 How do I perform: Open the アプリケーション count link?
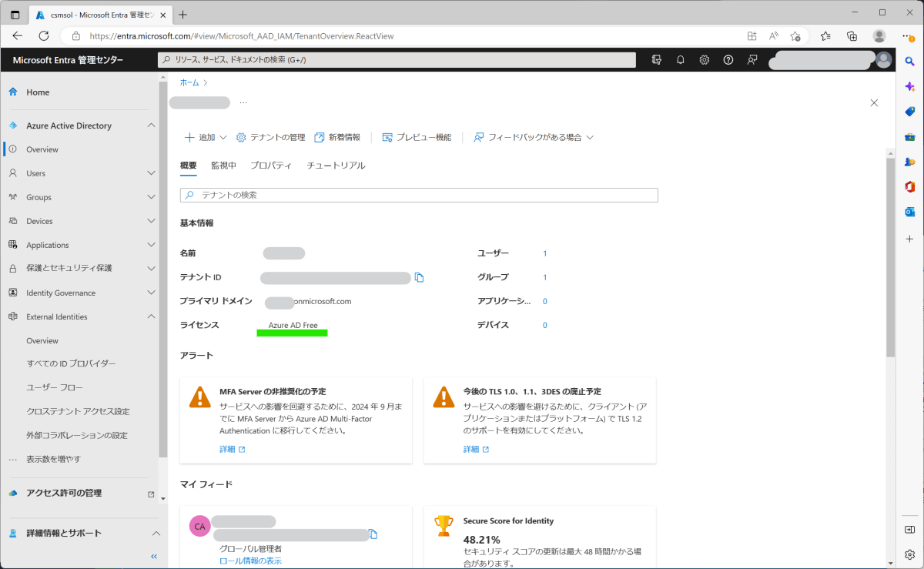tap(545, 301)
